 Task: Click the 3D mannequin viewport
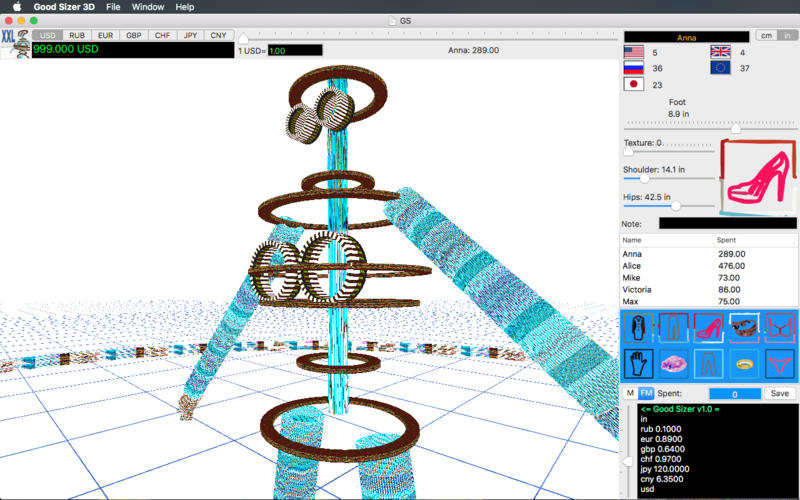tap(309, 278)
